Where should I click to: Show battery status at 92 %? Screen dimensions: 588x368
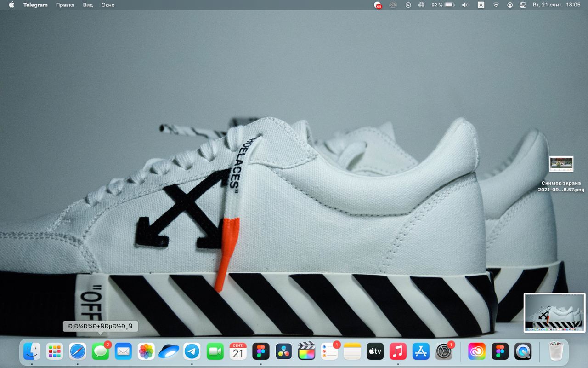tap(443, 5)
